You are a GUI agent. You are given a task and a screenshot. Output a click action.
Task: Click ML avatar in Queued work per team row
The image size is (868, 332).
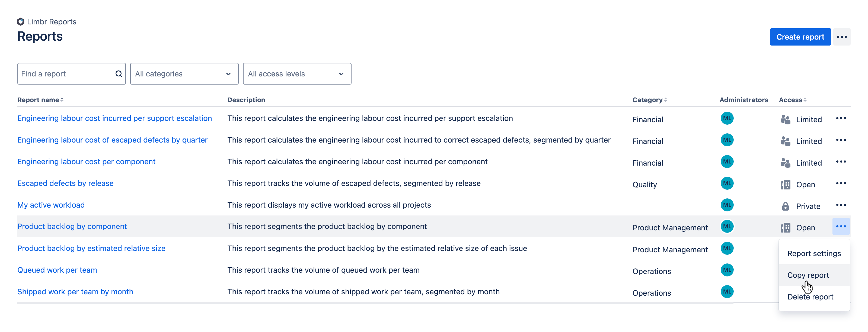[727, 270]
